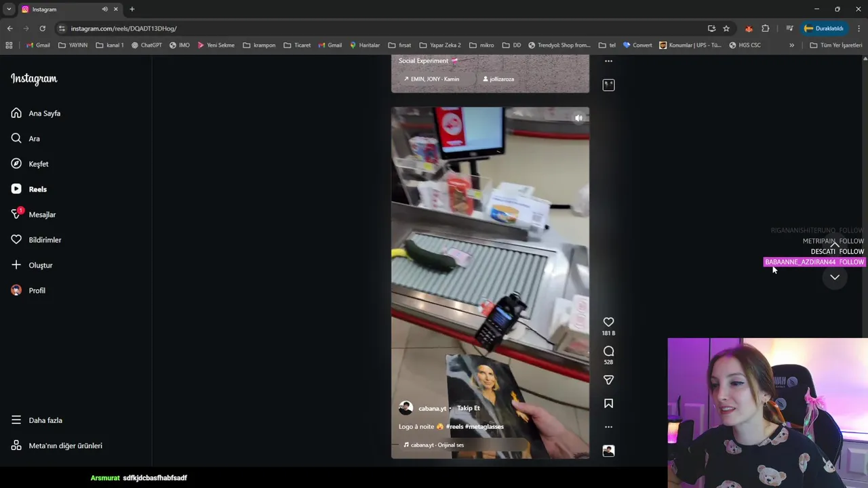The width and height of the screenshot is (868, 488).
Task: Open EMIN, JONY - Kamin audio link
Action: (431, 79)
